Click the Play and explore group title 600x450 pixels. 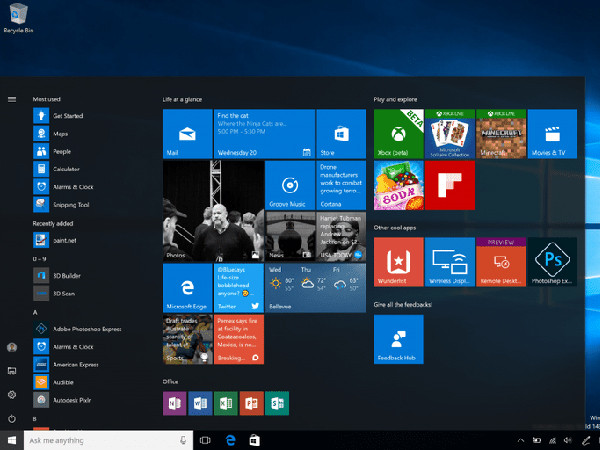point(395,99)
